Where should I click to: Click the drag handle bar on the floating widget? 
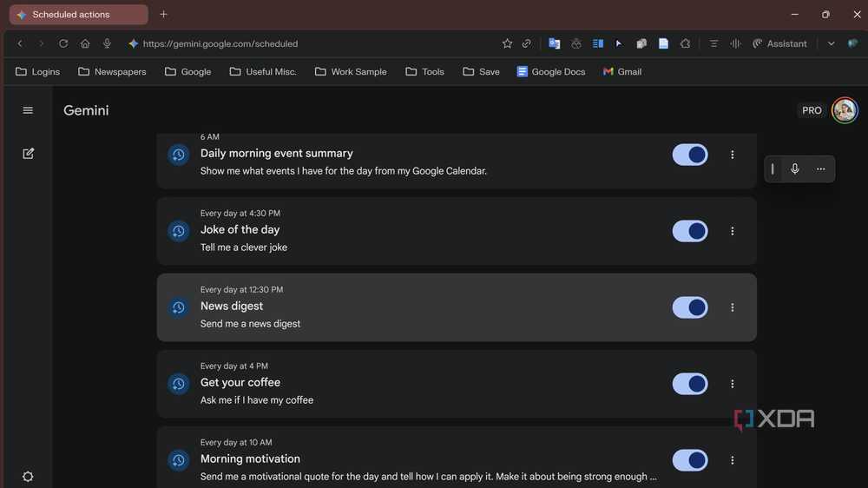[773, 169]
